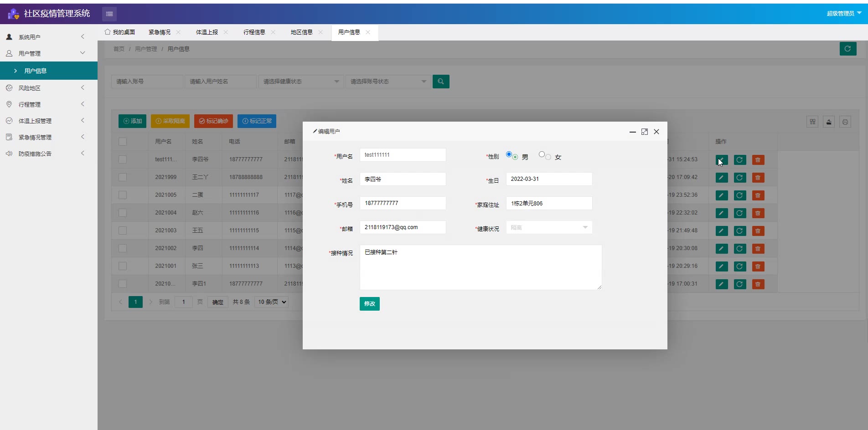Switch to the 行程信息 tab
This screenshot has width=868, height=430.
pyautogui.click(x=254, y=32)
